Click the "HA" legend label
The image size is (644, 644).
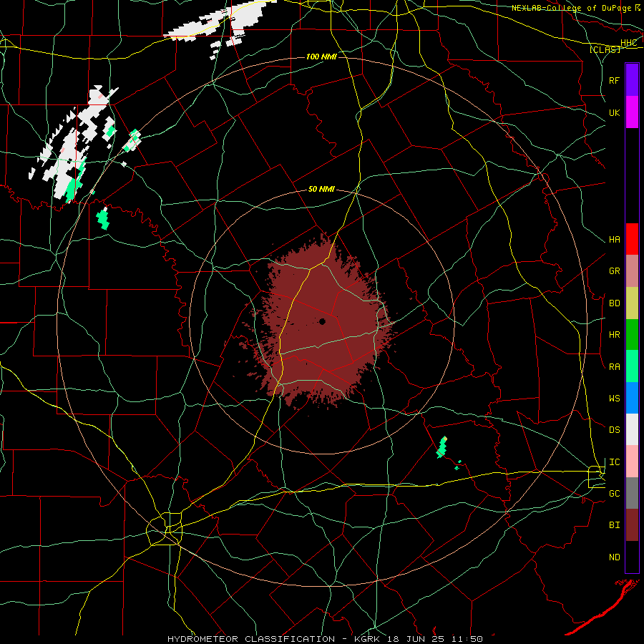click(x=614, y=240)
